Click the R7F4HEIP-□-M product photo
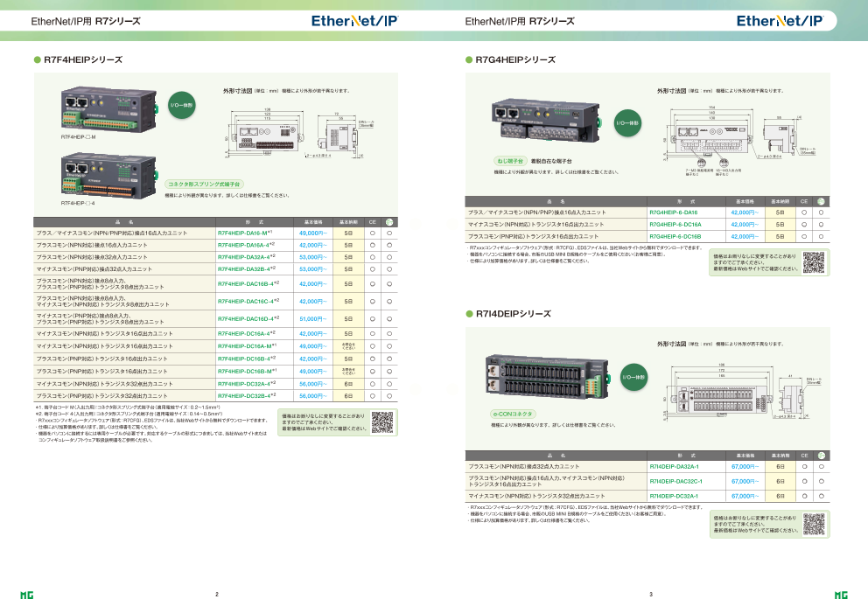This screenshot has height=613, width=868. 109,109
